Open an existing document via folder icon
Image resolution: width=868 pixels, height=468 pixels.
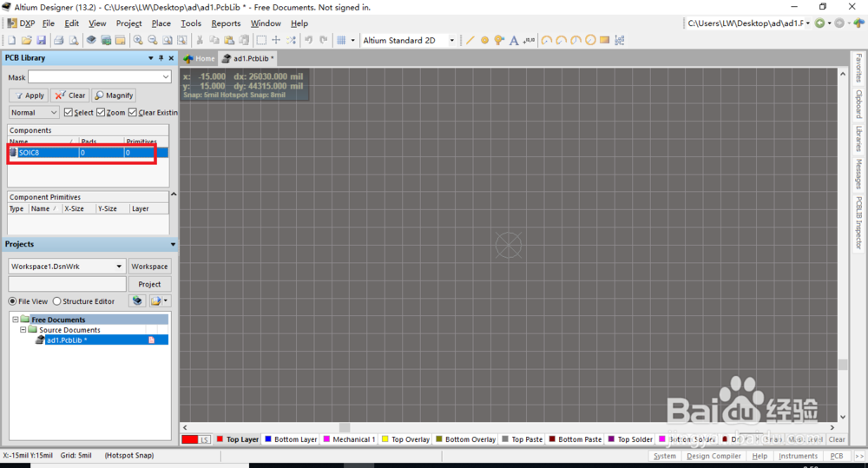click(26, 40)
